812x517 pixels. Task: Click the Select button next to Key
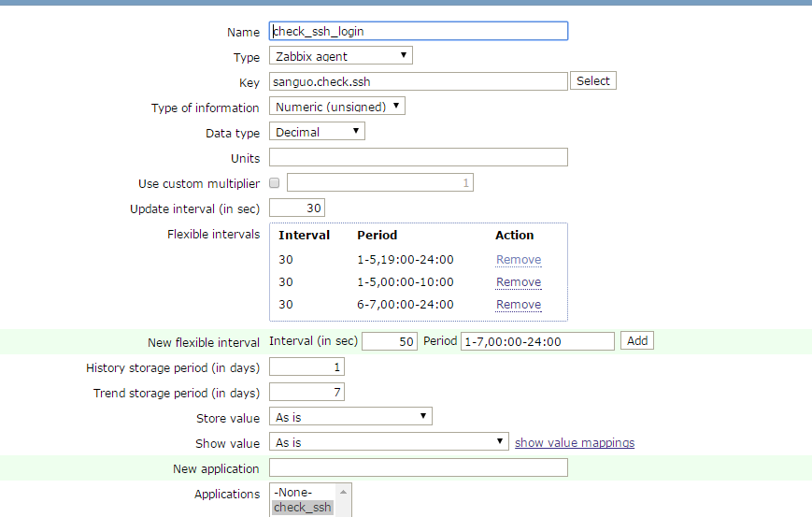tap(593, 80)
